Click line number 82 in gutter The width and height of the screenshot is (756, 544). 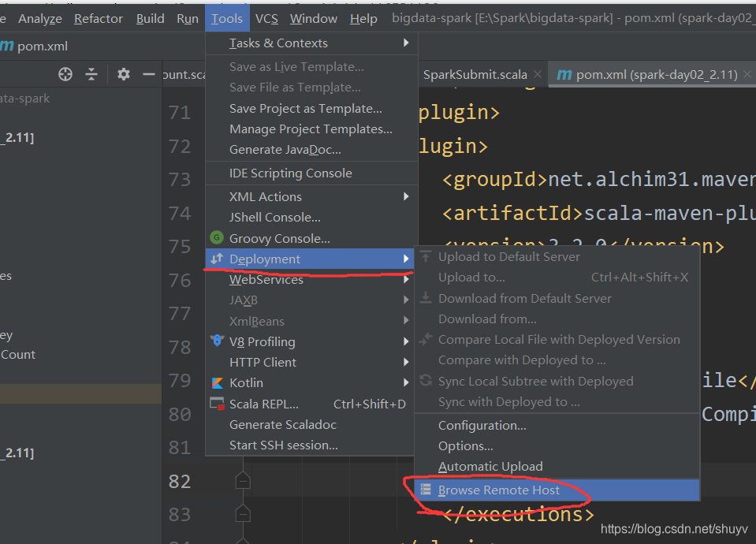[x=180, y=481]
